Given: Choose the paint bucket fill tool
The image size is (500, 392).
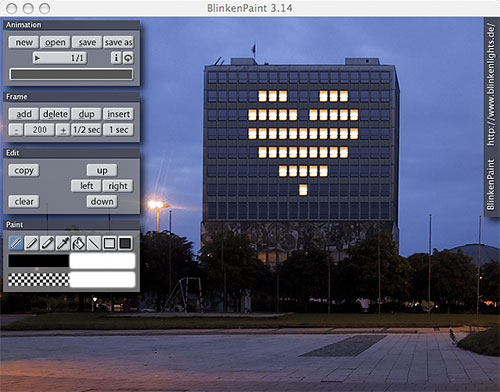Looking at the screenshot, I should click(x=78, y=243).
